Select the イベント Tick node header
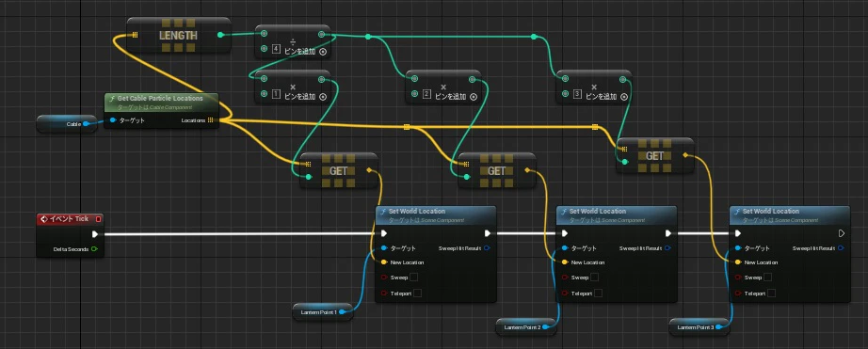868x349 pixels. pos(70,219)
